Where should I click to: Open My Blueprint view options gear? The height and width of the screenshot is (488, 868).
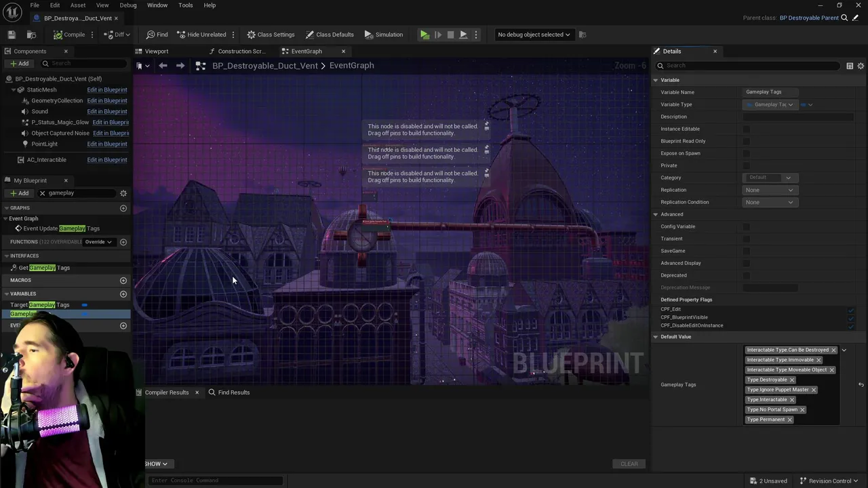[x=123, y=193]
